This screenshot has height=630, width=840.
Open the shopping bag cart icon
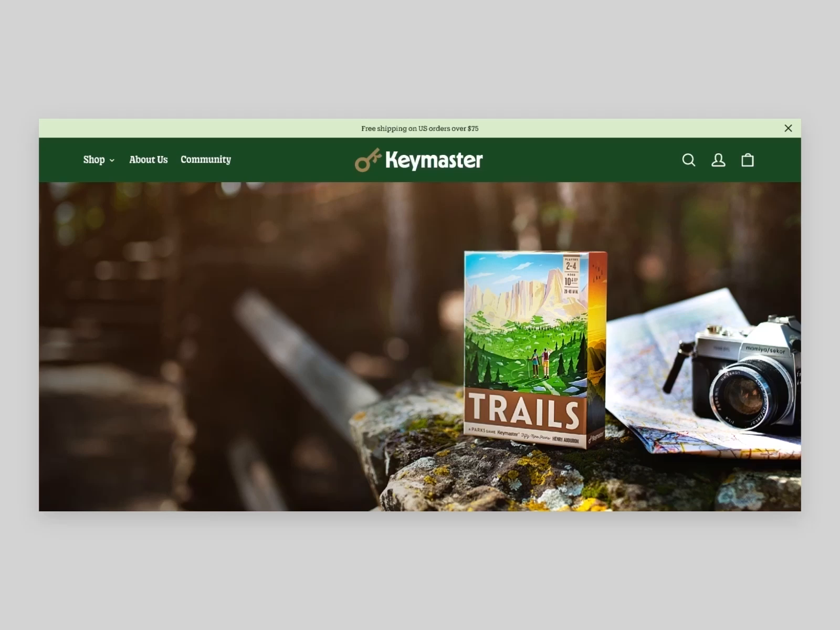(748, 160)
